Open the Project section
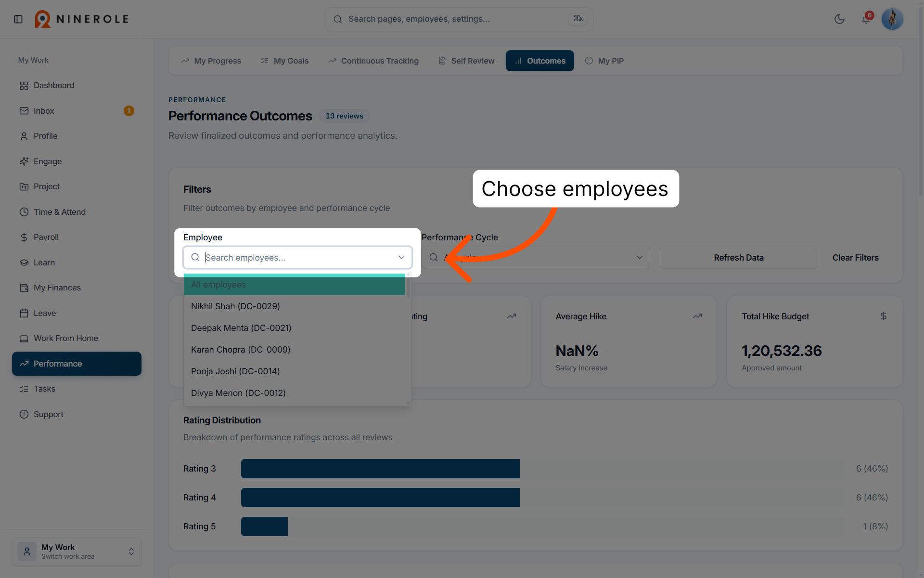This screenshot has height=578, width=924. pyautogui.click(x=77, y=186)
